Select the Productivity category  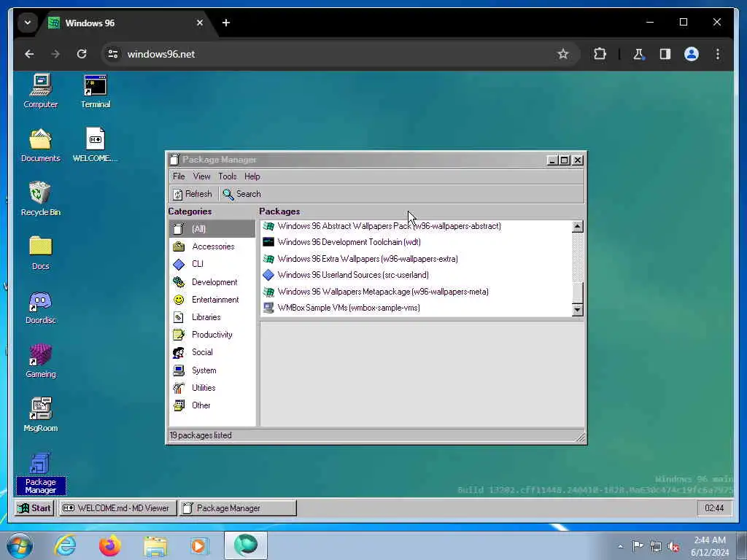[212, 335]
